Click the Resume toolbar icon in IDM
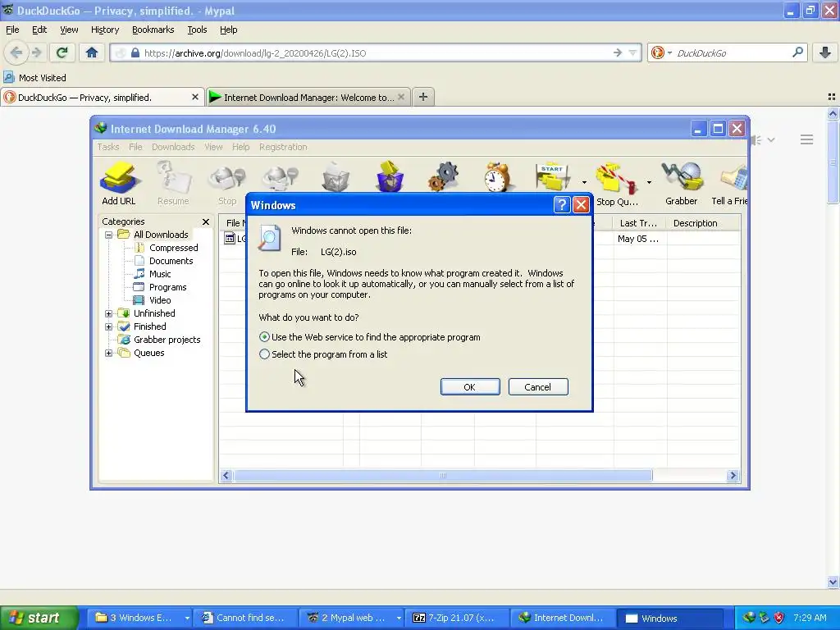840x630 pixels. pyautogui.click(x=173, y=183)
